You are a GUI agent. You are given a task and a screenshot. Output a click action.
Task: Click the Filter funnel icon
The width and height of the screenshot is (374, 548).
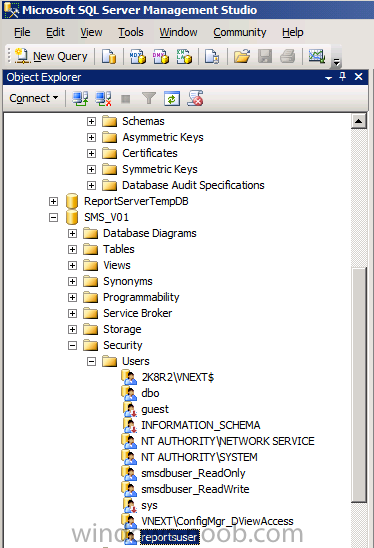tap(149, 98)
